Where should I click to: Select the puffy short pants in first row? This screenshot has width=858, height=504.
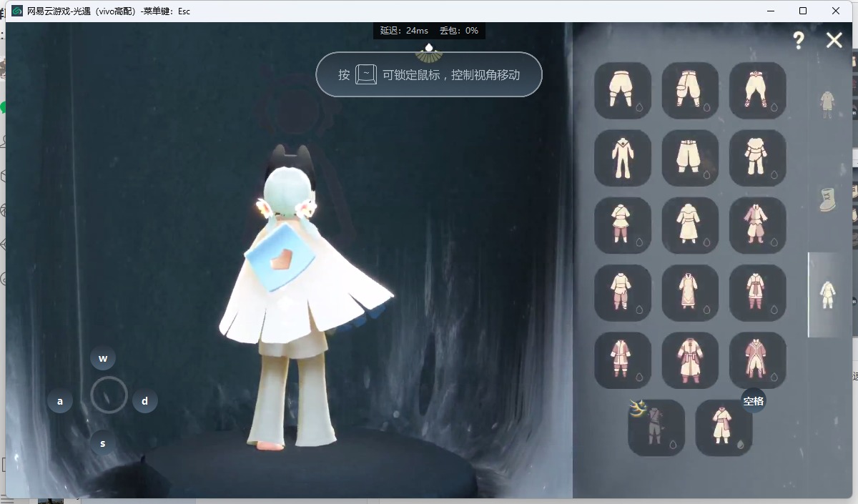tap(623, 91)
